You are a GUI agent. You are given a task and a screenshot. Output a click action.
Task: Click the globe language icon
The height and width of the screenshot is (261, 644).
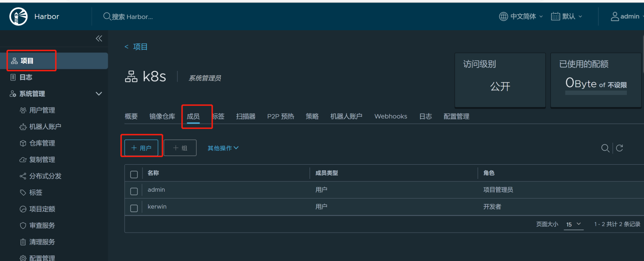(503, 16)
